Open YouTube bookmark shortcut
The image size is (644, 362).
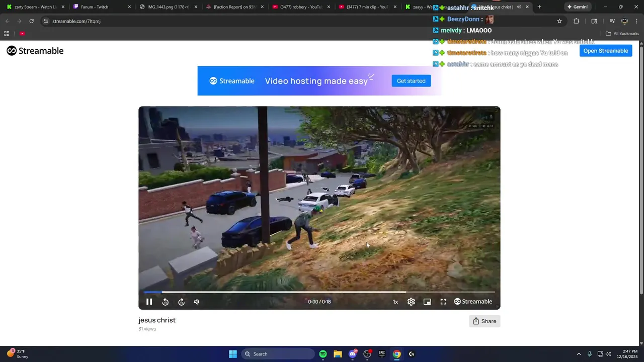(22, 34)
